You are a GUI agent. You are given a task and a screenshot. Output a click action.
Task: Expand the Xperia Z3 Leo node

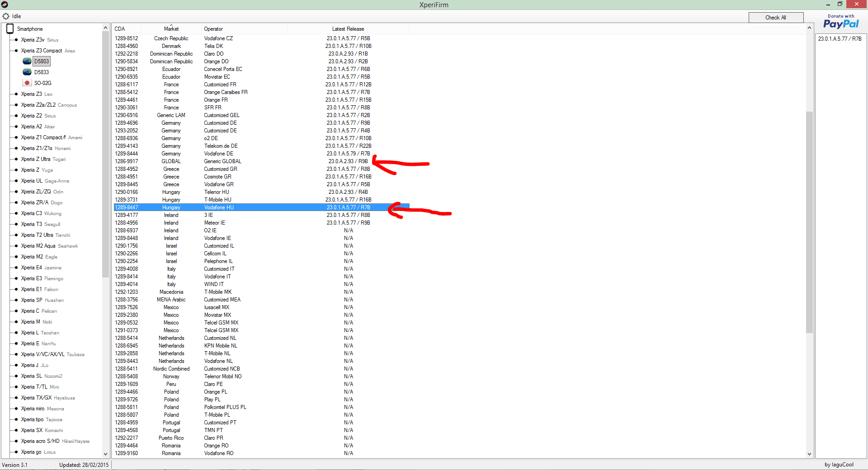16,94
